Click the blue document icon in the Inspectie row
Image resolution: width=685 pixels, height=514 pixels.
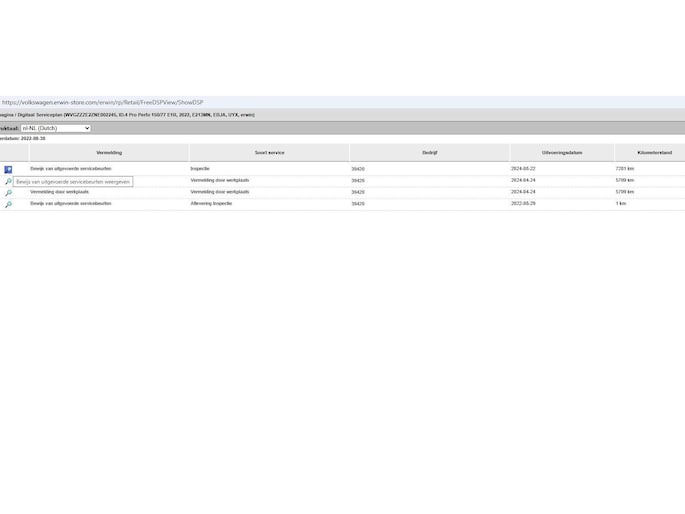pos(8,169)
